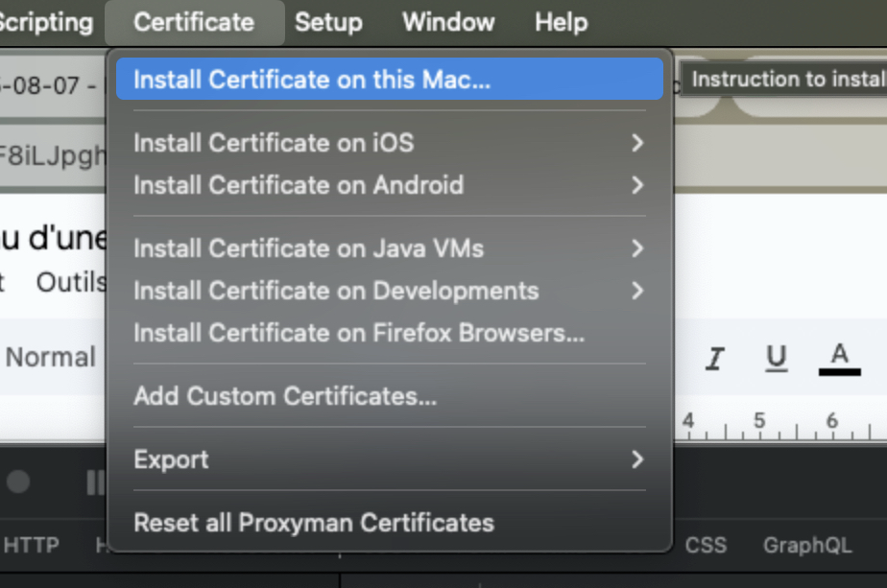Toggle the HTTP content filter
The width and height of the screenshot is (887, 588).
pos(33,545)
